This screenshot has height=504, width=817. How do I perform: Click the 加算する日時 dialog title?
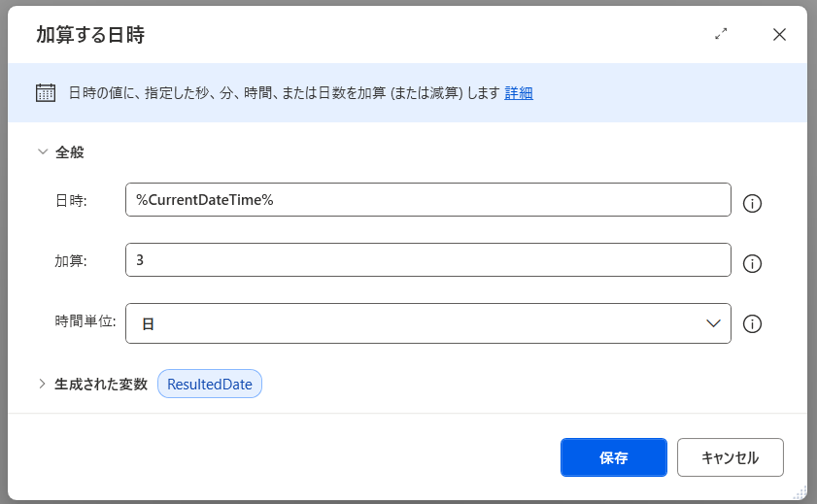(x=90, y=35)
